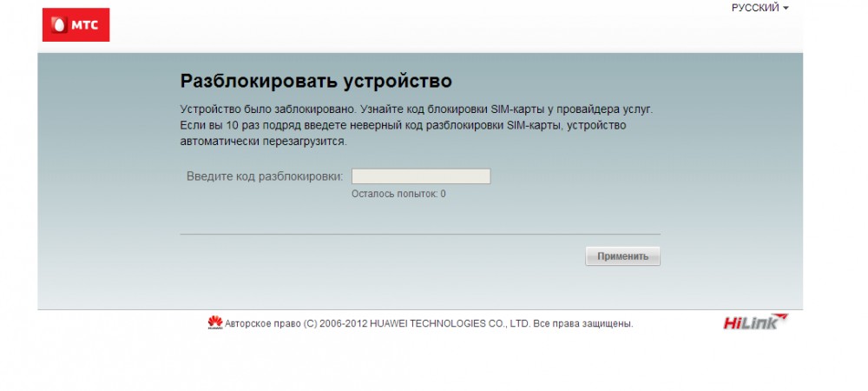Click the arrow next to РУССКИЙ
Screen dimensions: 868x391
pos(786,8)
